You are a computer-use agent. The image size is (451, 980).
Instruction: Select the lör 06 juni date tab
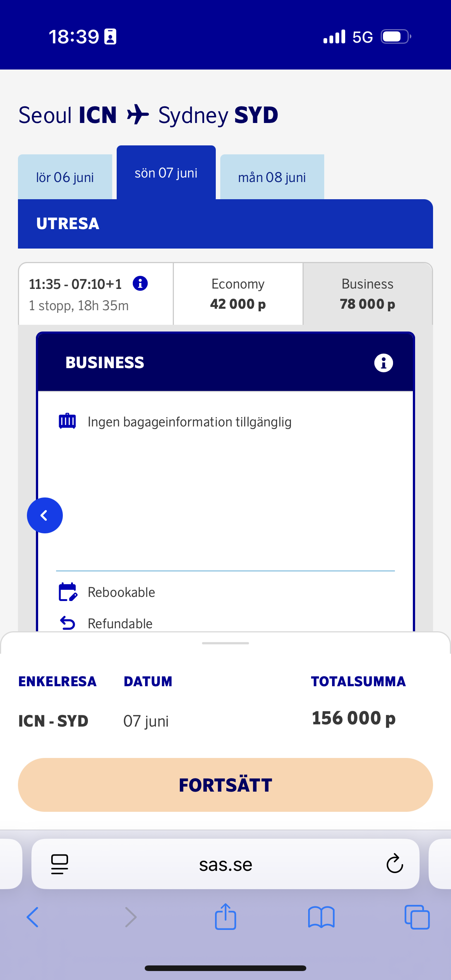point(65,177)
